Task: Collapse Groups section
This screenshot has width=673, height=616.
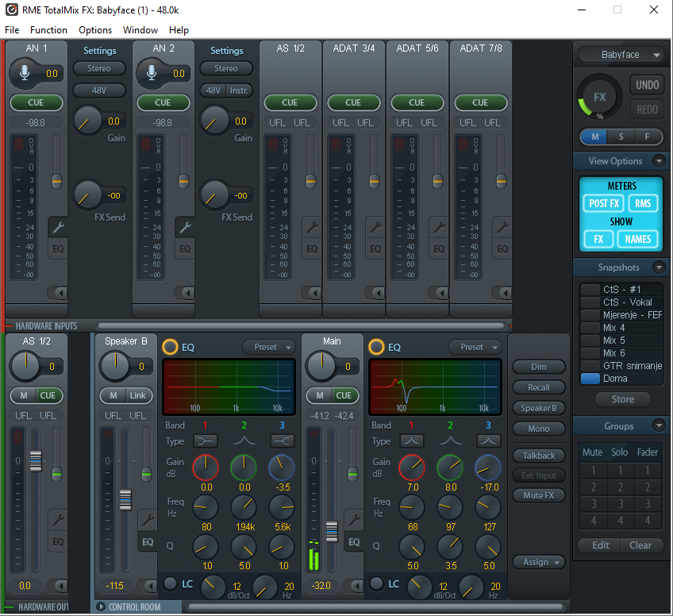Action: (x=659, y=425)
